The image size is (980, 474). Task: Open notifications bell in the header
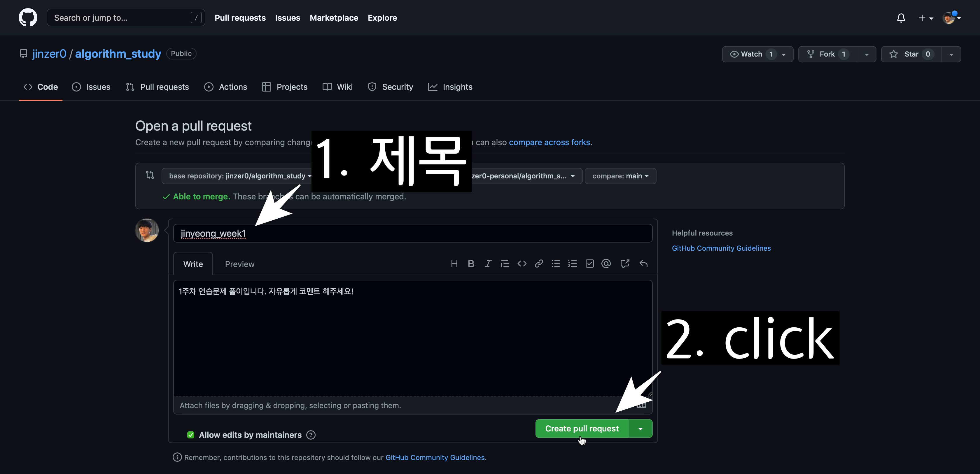(901, 18)
